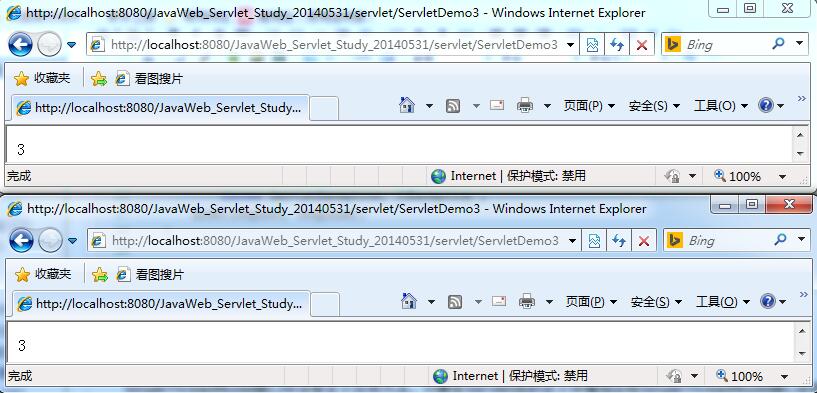Open recent pages dropdown in top window
Screen dimensions: 817x393
click(72, 45)
